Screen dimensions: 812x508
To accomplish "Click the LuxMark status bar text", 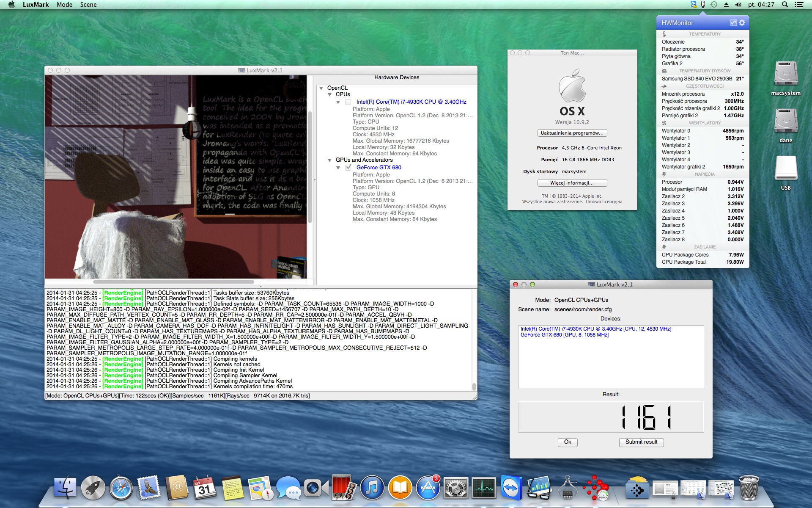I will [178, 396].
